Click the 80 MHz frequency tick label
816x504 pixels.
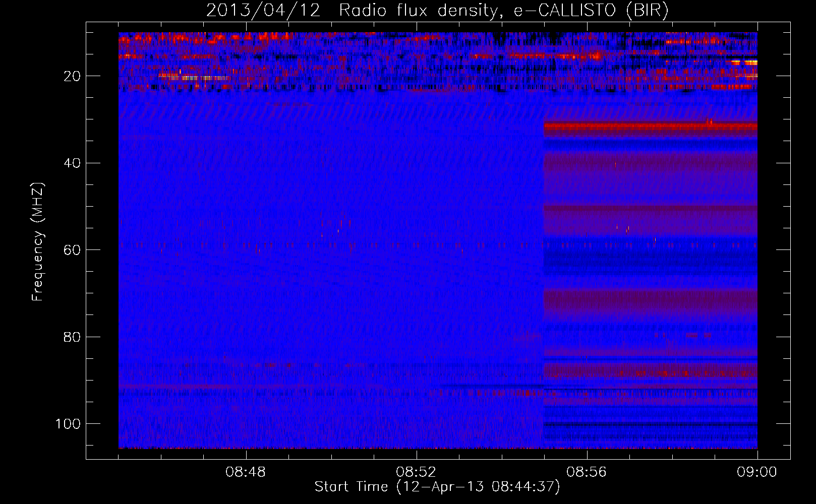pos(72,337)
